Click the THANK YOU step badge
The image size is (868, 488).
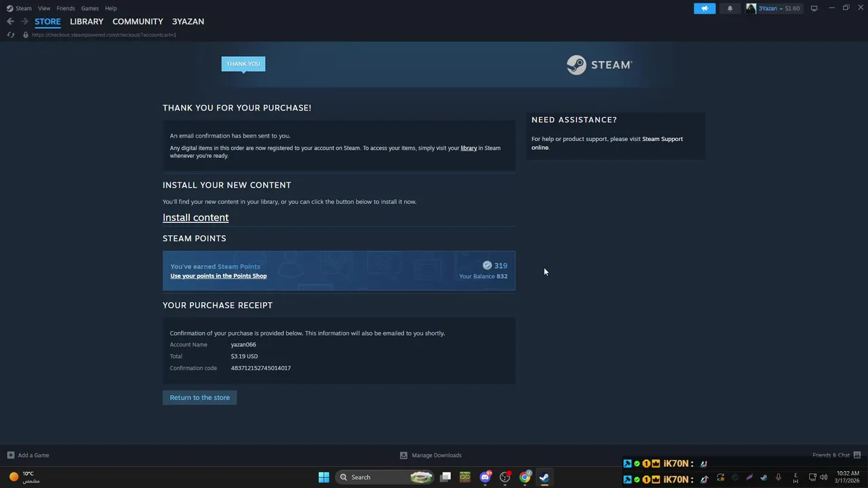click(243, 64)
